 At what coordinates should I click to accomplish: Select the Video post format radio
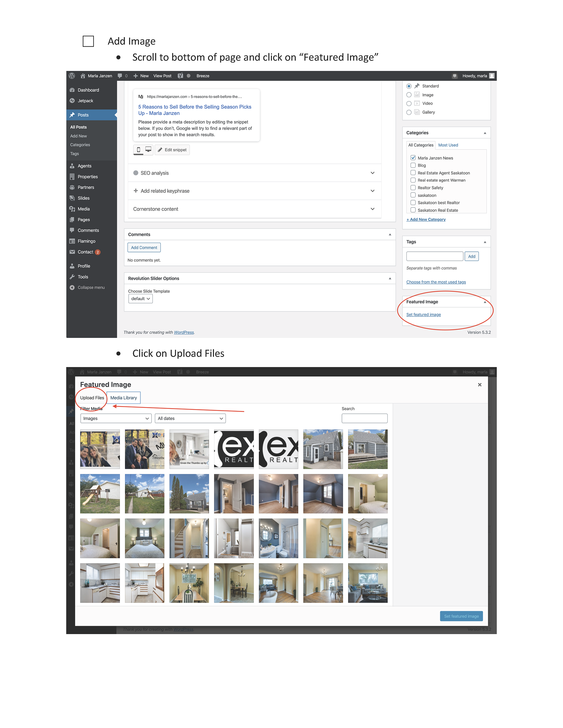point(409,104)
